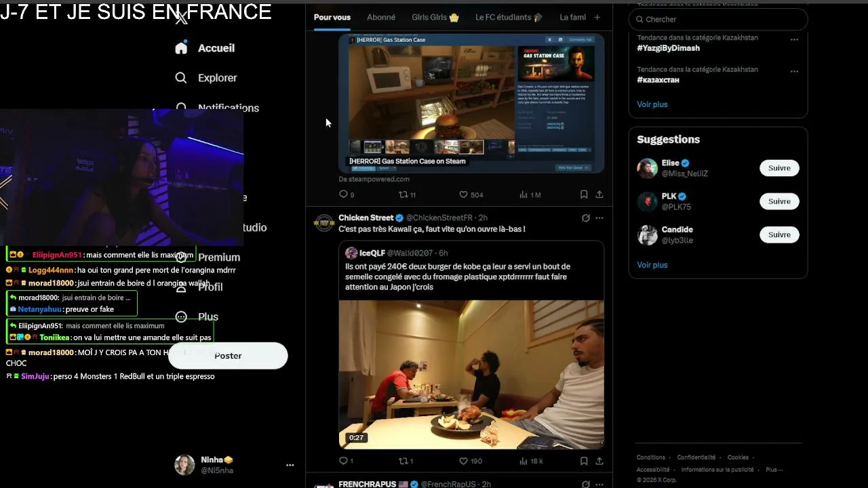
Task: Select Explorer label in navigation
Action: [x=218, y=78]
